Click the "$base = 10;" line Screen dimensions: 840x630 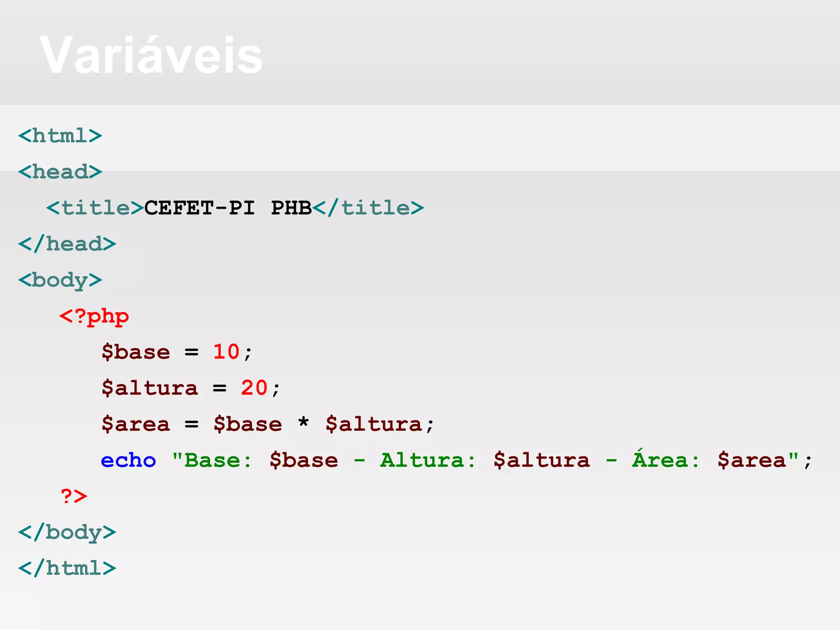[176, 352]
